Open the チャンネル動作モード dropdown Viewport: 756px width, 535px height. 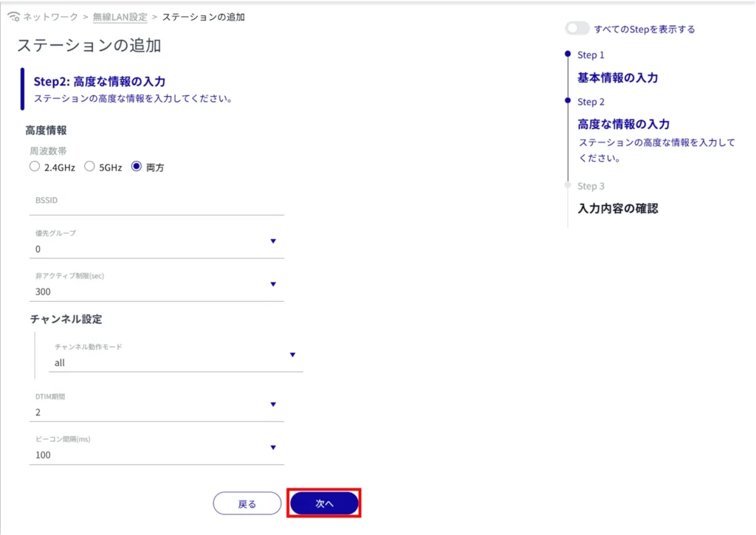[x=292, y=355]
